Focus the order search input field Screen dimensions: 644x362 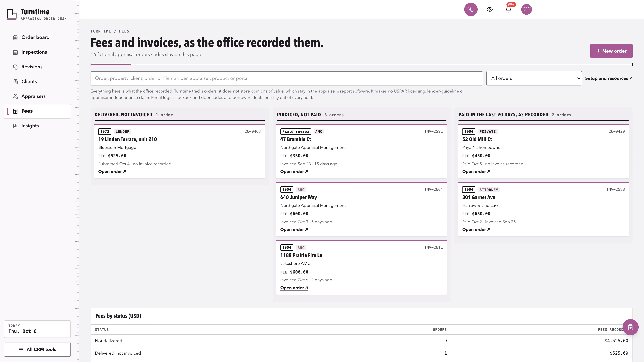(x=286, y=78)
